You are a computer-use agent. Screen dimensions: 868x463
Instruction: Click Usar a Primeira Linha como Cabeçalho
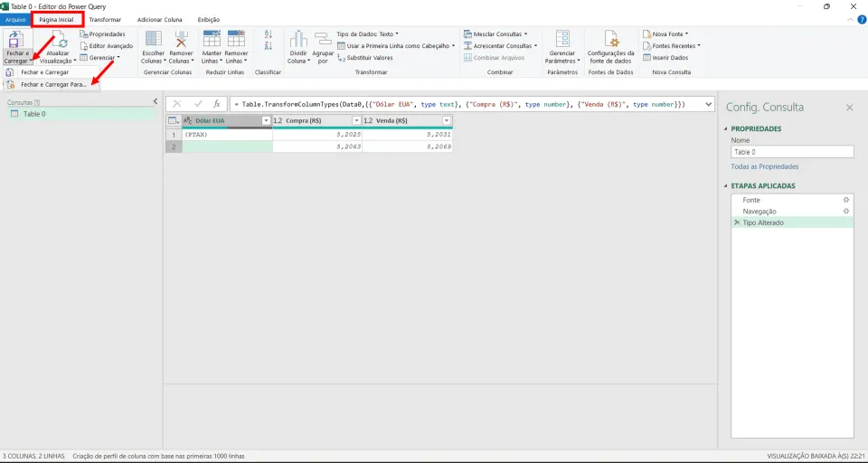[x=396, y=46]
